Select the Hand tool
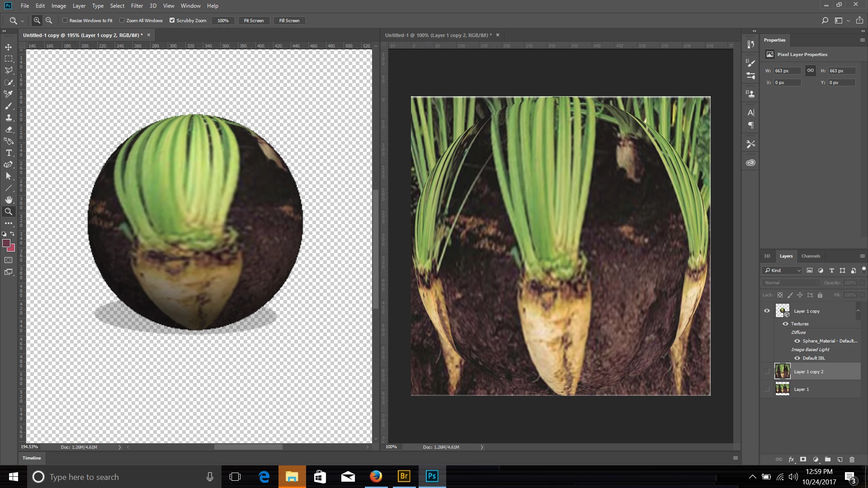This screenshot has width=868, height=488. pos(8,200)
